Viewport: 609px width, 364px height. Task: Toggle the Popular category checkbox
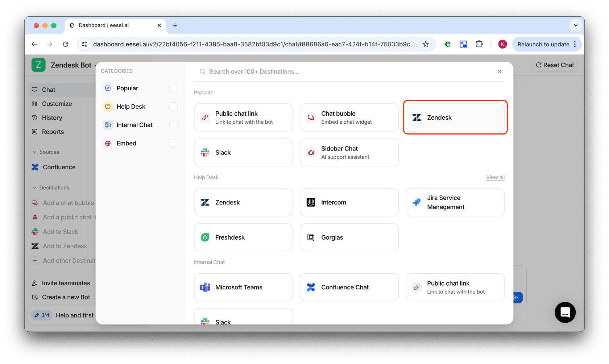[173, 88]
